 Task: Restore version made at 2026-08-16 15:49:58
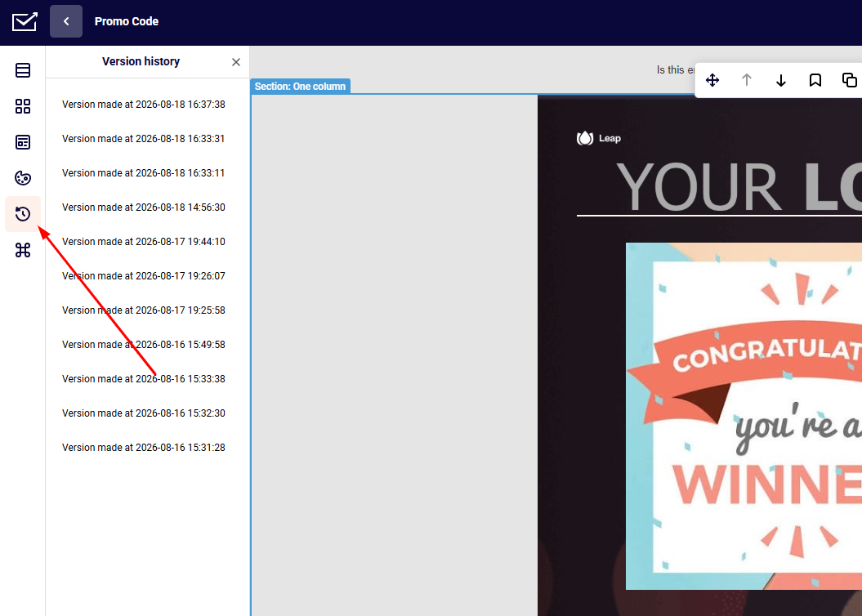coord(144,345)
